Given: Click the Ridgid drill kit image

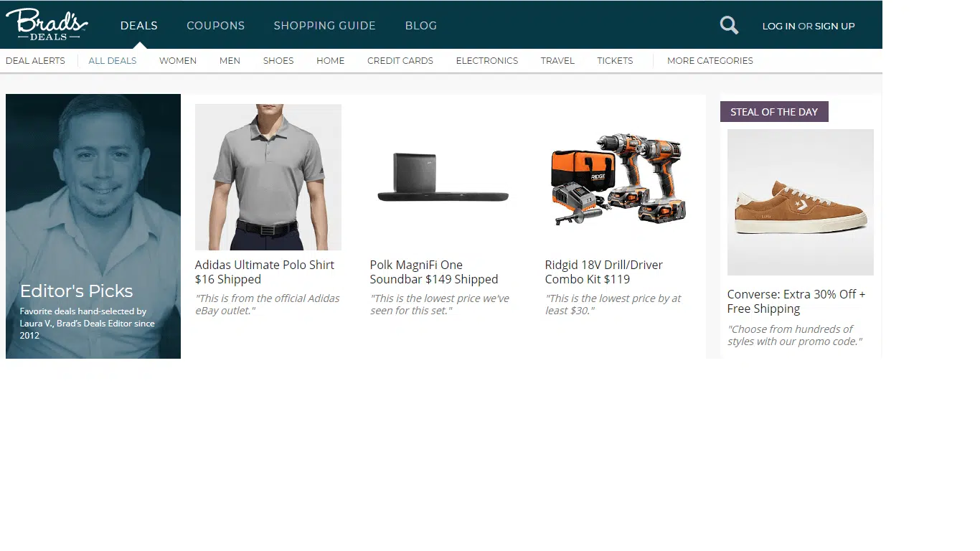Looking at the screenshot, I should click(x=618, y=177).
